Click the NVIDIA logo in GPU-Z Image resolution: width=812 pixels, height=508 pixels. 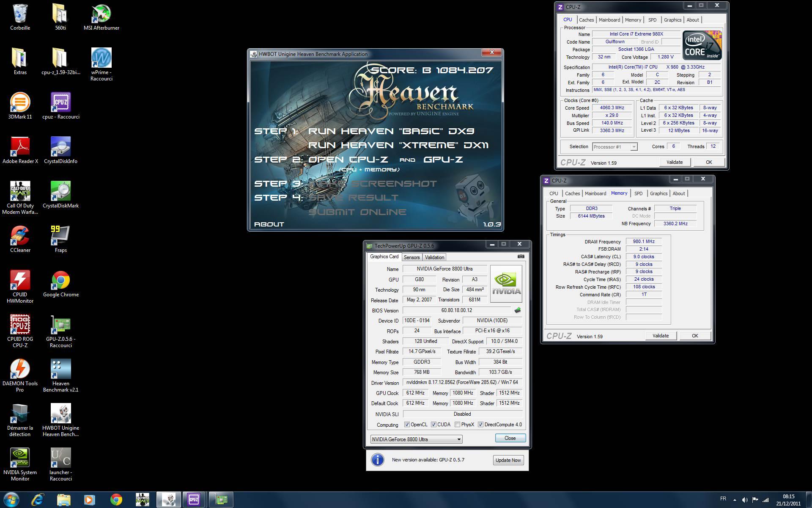[x=506, y=284]
